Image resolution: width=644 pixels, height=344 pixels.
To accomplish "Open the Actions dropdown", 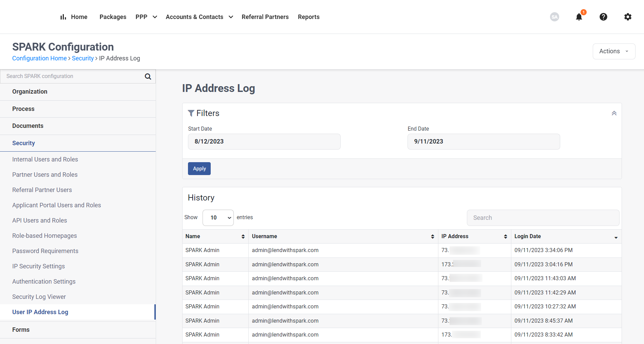I will [x=614, y=51].
